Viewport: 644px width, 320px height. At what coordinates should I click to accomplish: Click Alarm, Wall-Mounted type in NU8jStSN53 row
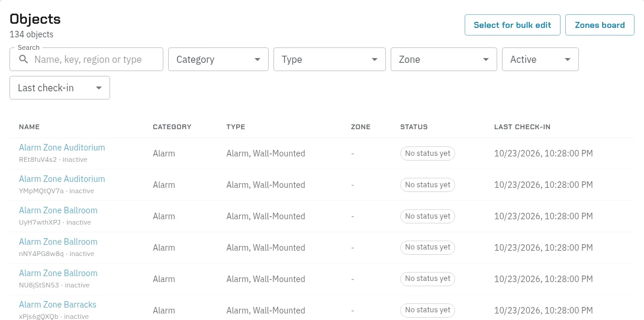(266, 279)
